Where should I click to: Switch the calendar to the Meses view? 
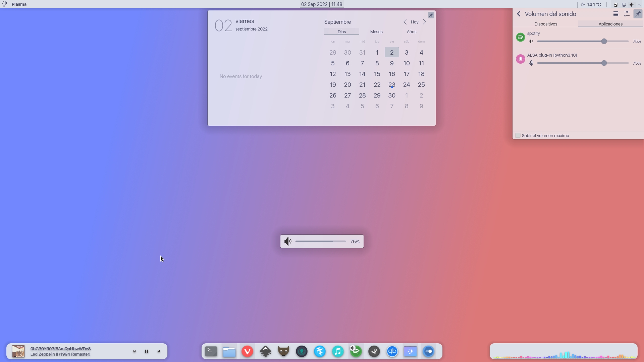(376, 32)
